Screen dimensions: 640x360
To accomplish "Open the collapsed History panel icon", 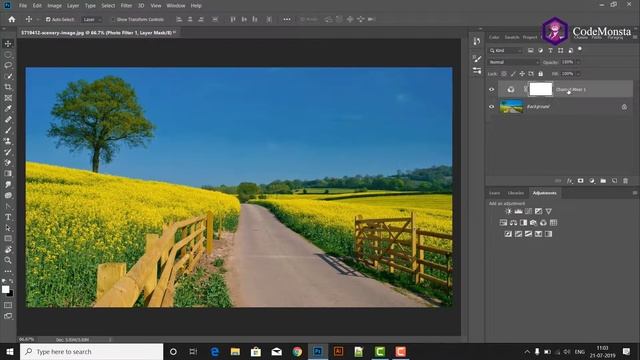I will 477,41.
